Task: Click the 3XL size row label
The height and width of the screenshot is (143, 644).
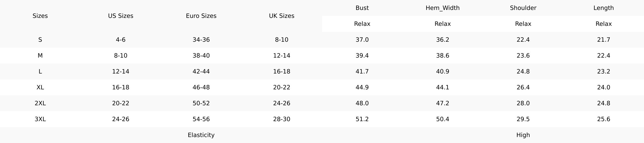Action: click(40, 119)
